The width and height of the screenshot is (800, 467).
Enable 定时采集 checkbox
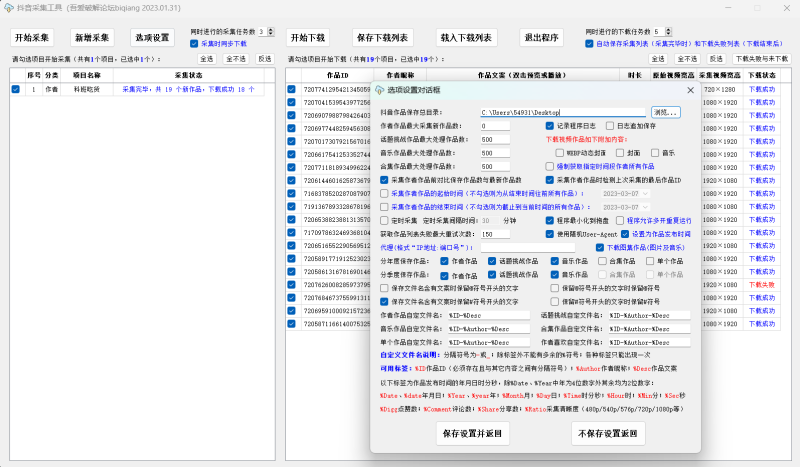click(386, 220)
